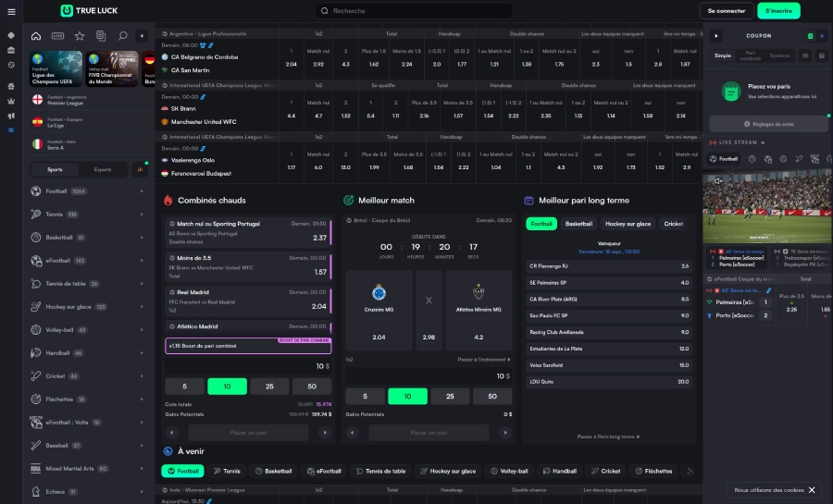
Task: Click the megaphone promotions icon
Action: coord(11,116)
